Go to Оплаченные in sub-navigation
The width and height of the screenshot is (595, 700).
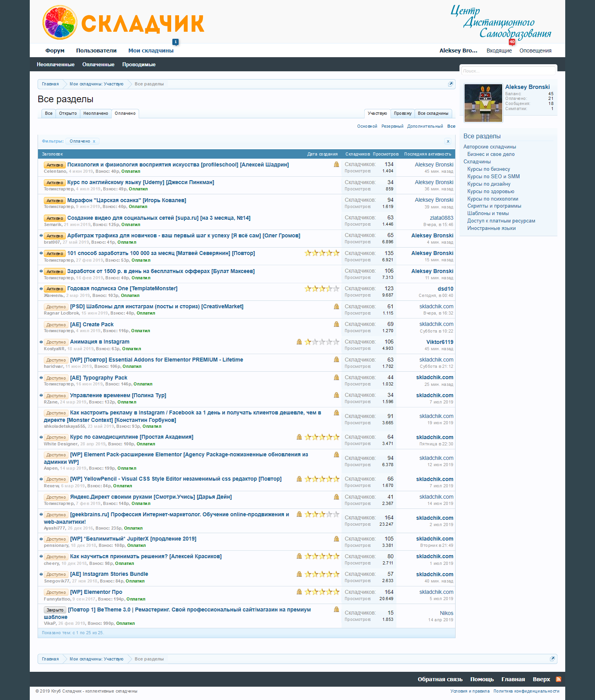(x=98, y=65)
